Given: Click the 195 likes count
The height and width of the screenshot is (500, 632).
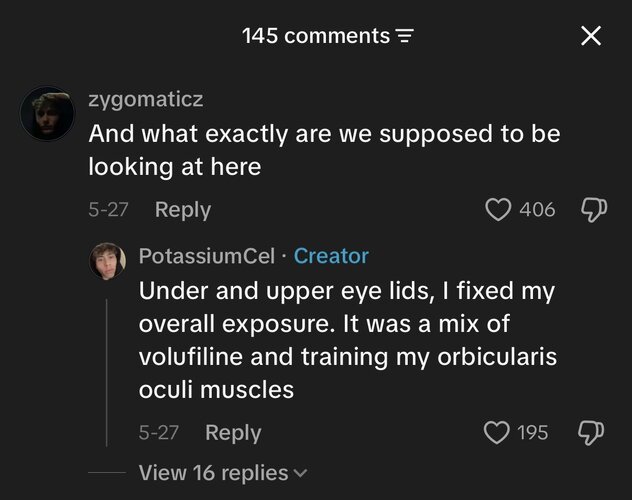Looking at the screenshot, I should 532,433.
